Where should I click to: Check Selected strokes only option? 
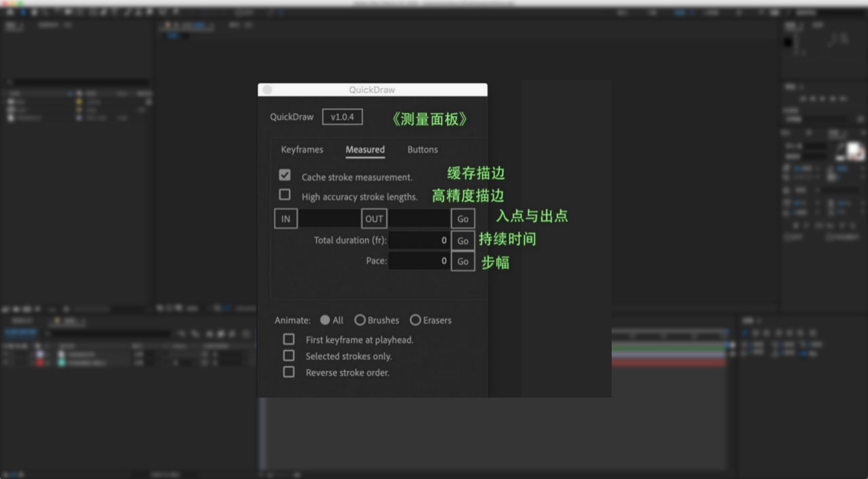[289, 356]
